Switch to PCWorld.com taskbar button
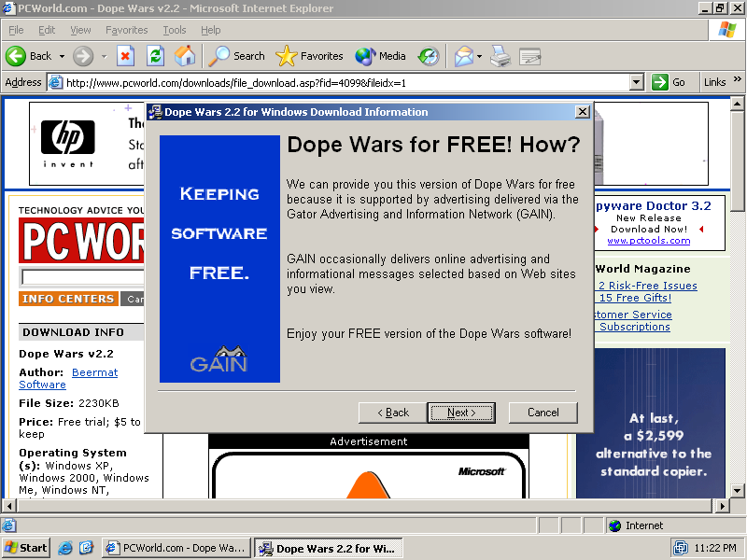Image resolution: width=747 pixels, height=560 pixels. click(176, 548)
